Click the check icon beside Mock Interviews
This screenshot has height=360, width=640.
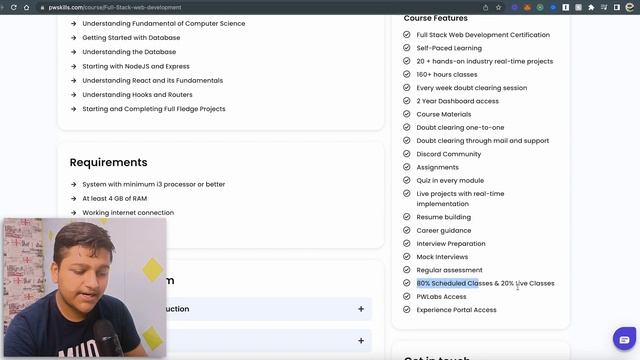click(x=407, y=256)
